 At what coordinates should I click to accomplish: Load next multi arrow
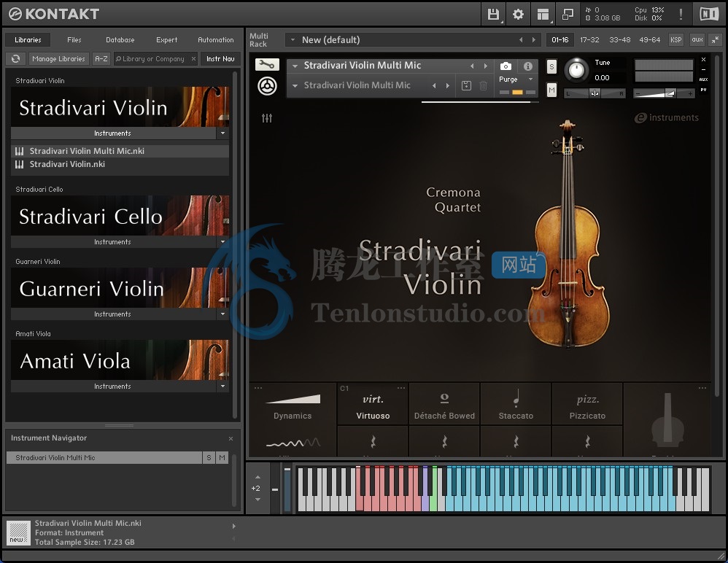pos(534,40)
